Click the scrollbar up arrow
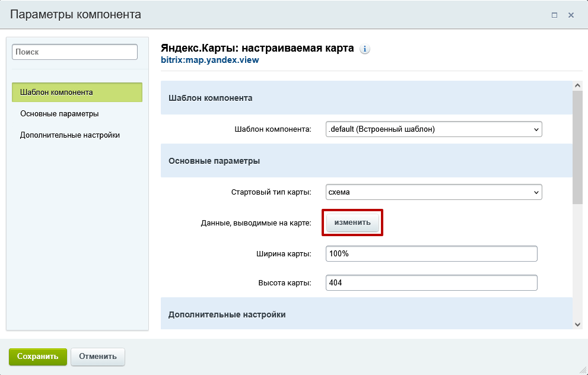The height and width of the screenshot is (375, 588). (x=576, y=85)
